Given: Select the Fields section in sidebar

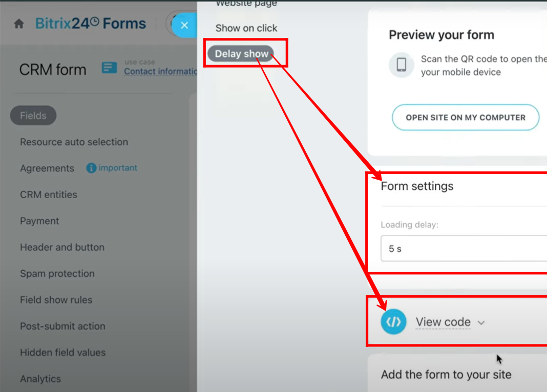Looking at the screenshot, I should coord(33,115).
